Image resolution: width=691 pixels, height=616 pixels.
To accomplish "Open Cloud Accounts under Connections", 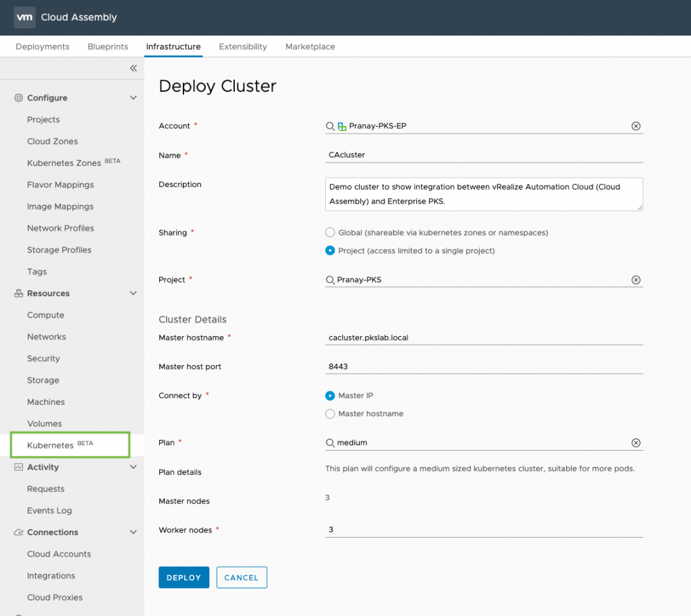I will click(x=59, y=555).
